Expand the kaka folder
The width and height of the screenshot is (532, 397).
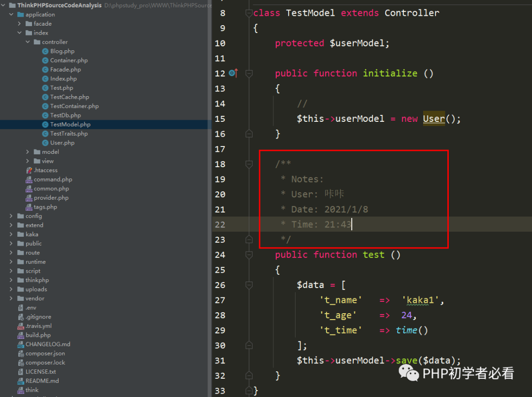tap(11, 234)
